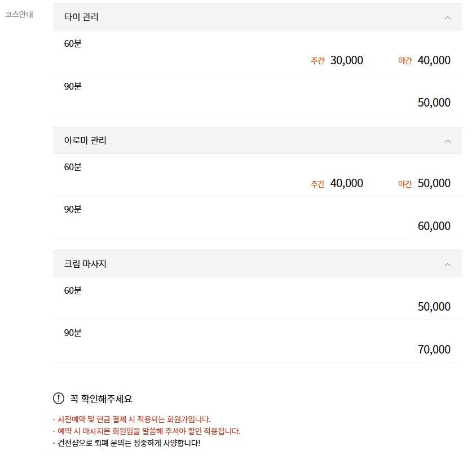Image resolution: width=476 pixels, height=464 pixels.
Task: Click the 40,000 nighttime price for 타이 관리
Action: 434,60
